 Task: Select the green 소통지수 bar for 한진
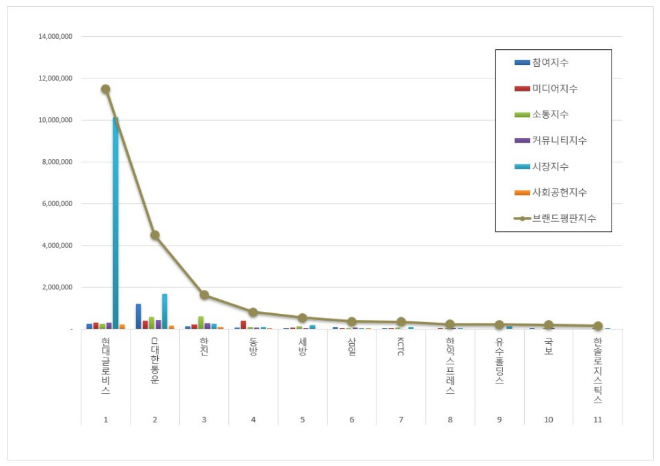pyautogui.click(x=201, y=322)
